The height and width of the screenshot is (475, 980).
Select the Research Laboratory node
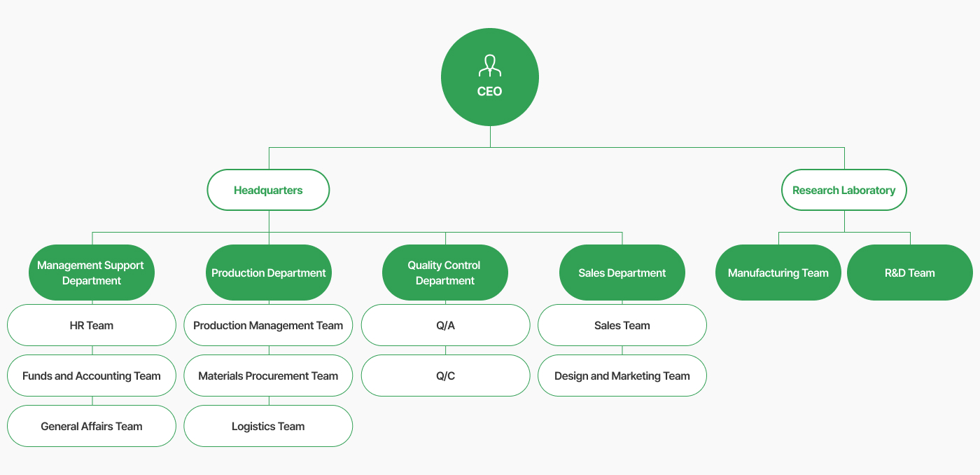click(843, 190)
